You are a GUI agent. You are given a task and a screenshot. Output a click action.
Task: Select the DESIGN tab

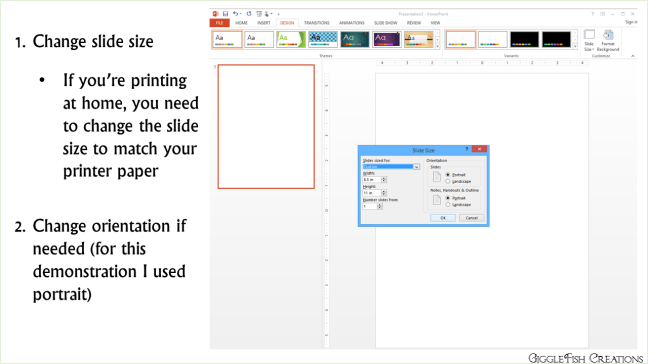[x=287, y=23]
